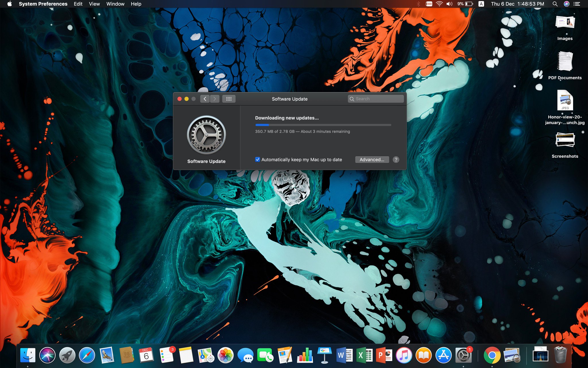The width and height of the screenshot is (588, 368).
Task: Open the App Store dock icon
Action: (x=443, y=355)
